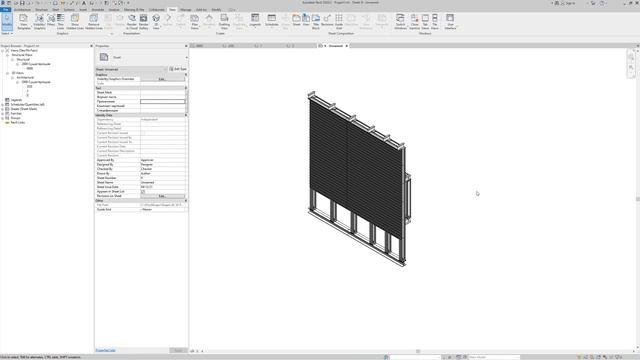Create a 3D View
This screenshot has height=360, width=640.
coord(156,22)
